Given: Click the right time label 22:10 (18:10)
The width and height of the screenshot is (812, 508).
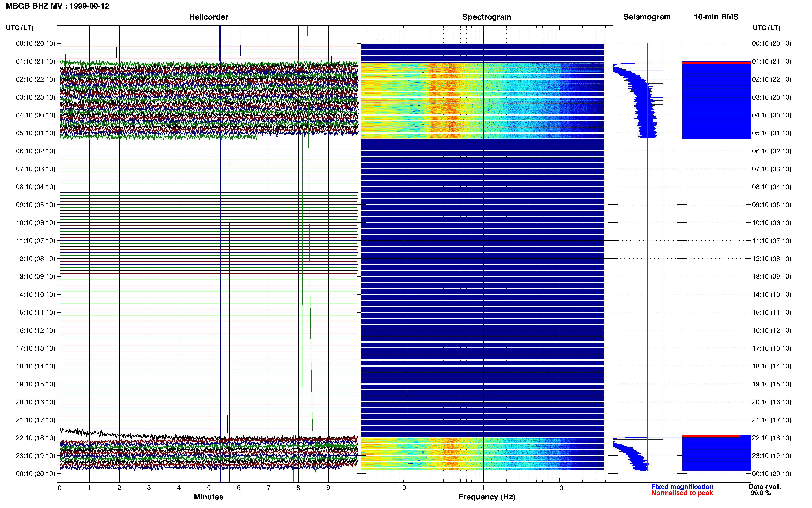Looking at the screenshot, I should click(x=772, y=438).
